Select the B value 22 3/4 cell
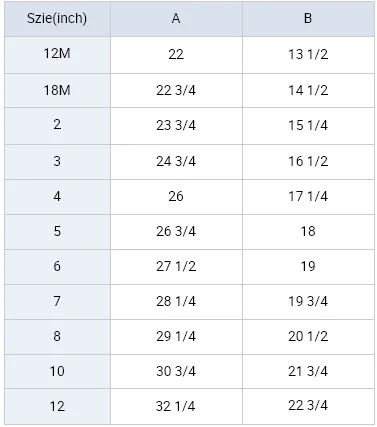 coord(308,406)
